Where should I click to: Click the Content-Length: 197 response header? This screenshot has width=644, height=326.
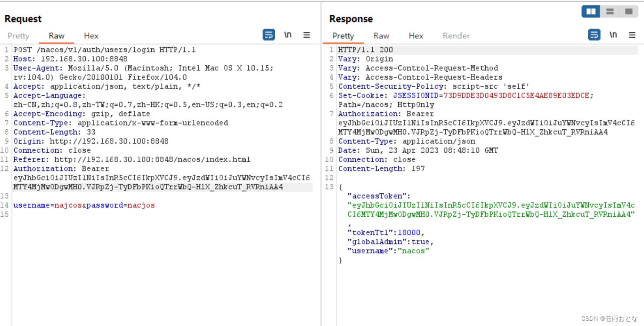[381, 168]
